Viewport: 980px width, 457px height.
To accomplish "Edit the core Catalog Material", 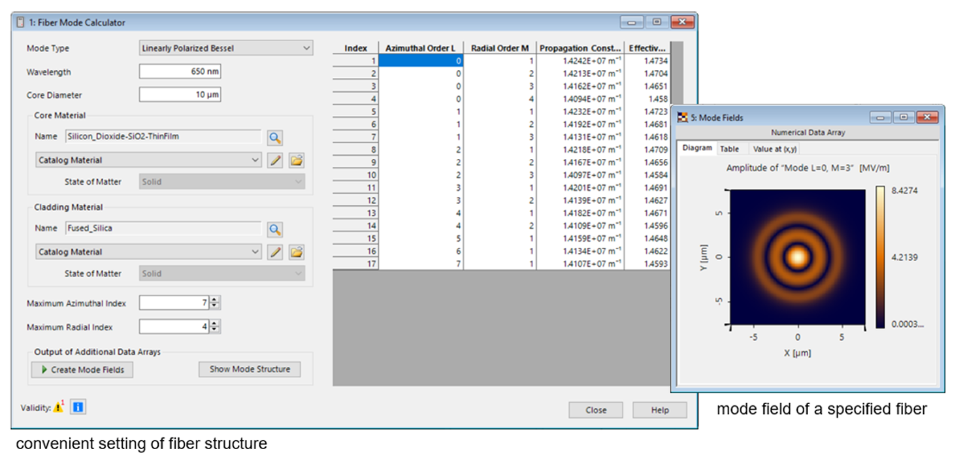I will (275, 160).
